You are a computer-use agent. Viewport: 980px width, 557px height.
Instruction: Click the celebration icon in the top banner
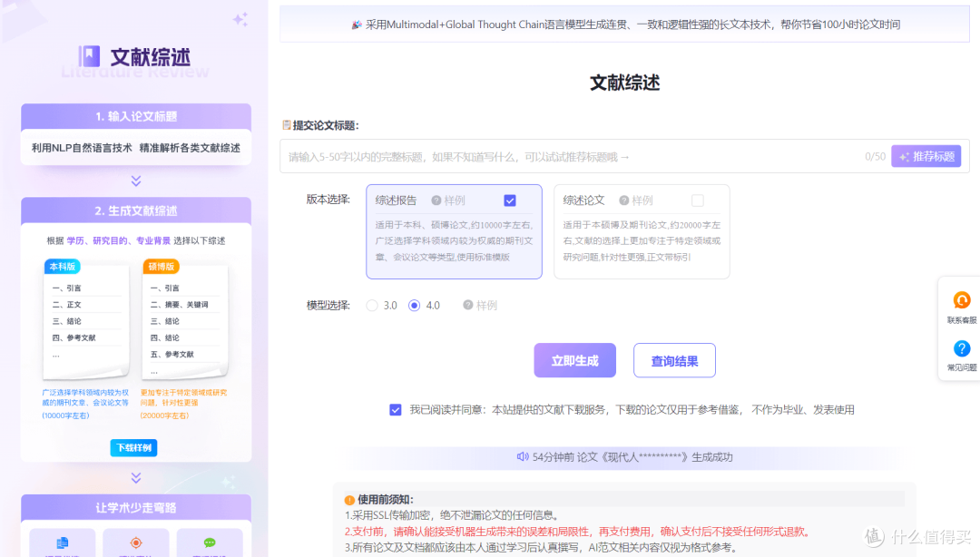tap(357, 24)
